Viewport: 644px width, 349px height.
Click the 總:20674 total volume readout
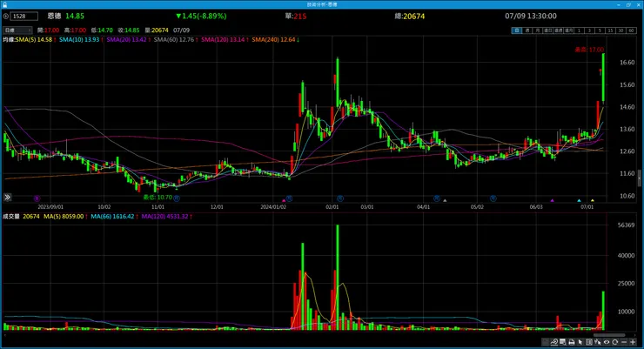(410, 16)
